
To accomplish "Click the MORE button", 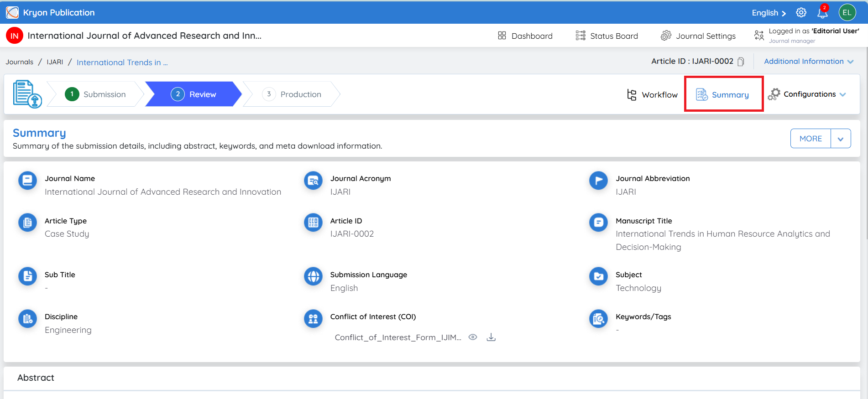I will pos(810,139).
